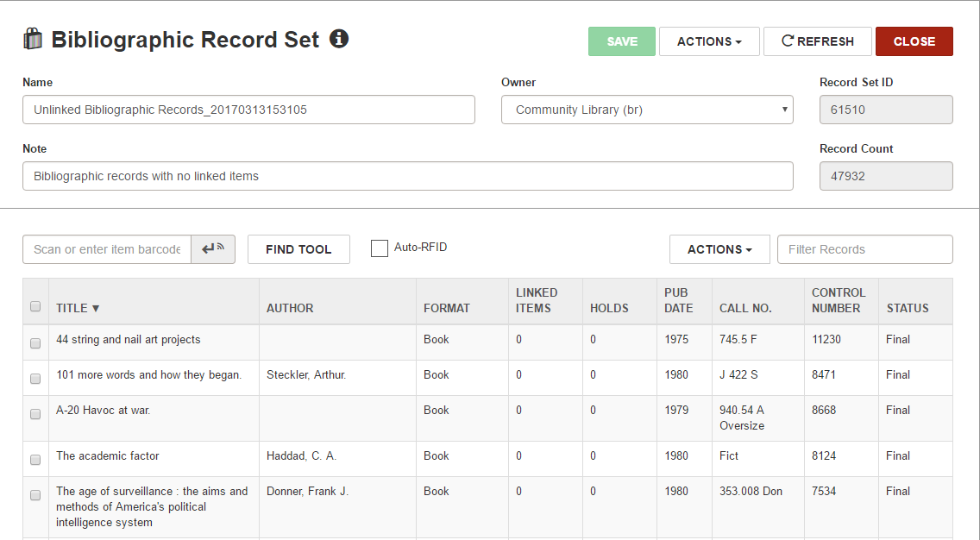Click the Refresh button with circular arrow
The image size is (980, 540).
click(817, 41)
